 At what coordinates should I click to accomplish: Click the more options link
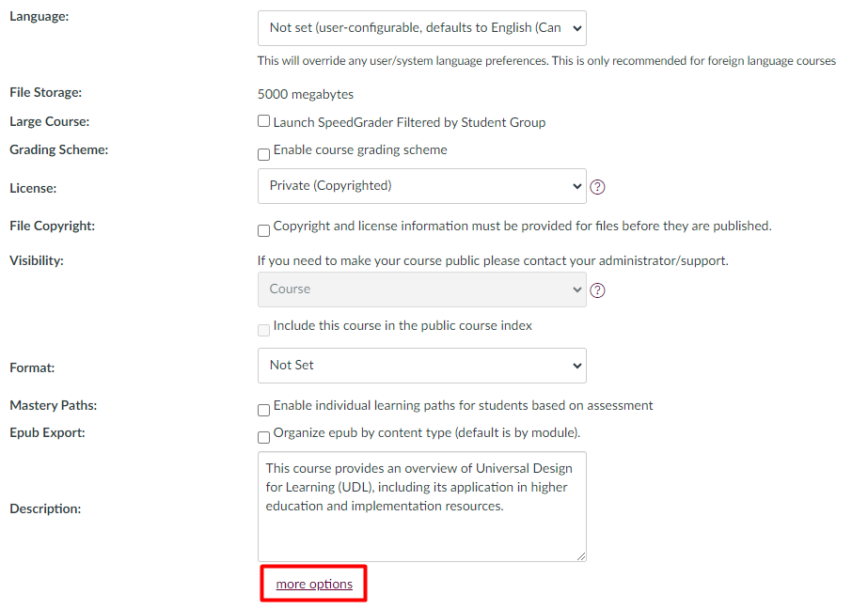coord(314,585)
